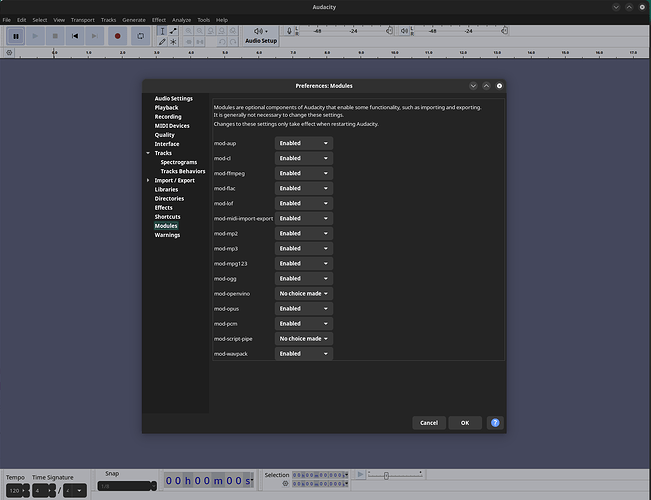Open the mod-ogg status dropdown

pyautogui.click(x=303, y=279)
